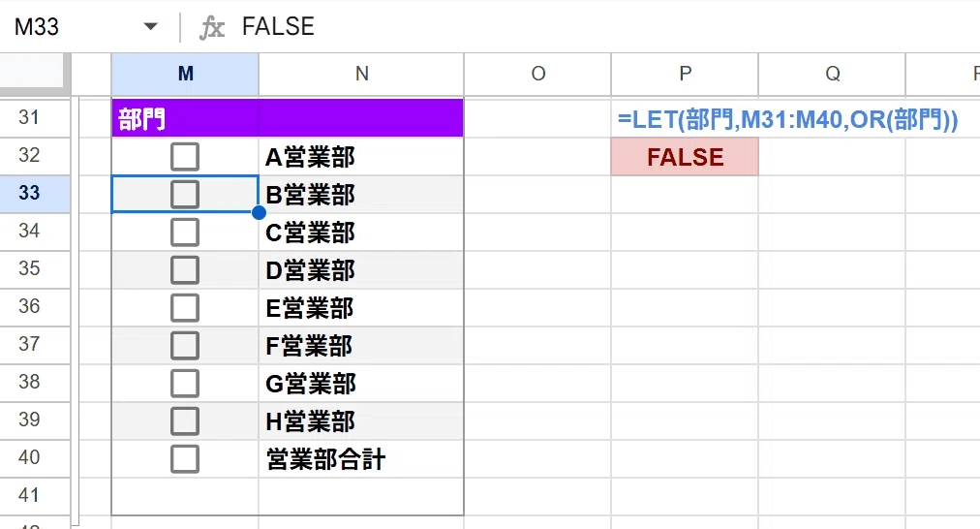
Task: Select column M header
Action: [185, 74]
